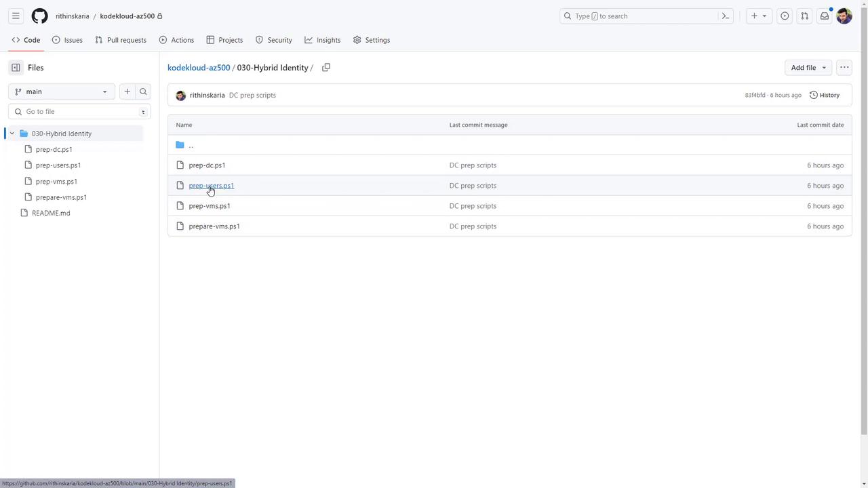The height and width of the screenshot is (488, 868).
Task: Open the Pull requests tab
Action: [x=121, y=40]
